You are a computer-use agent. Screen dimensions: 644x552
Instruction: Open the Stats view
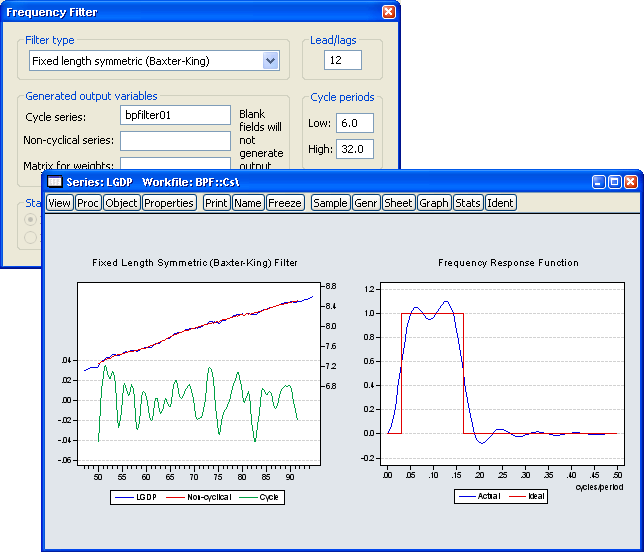point(467,203)
